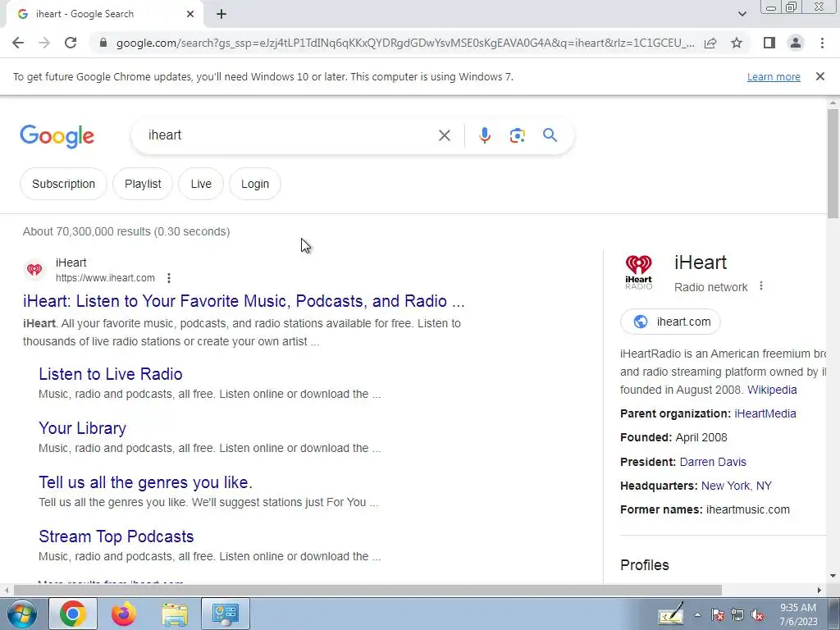This screenshot has height=630, width=840.
Task: Show hidden system tray icons
Action: pyautogui.click(x=697, y=615)
